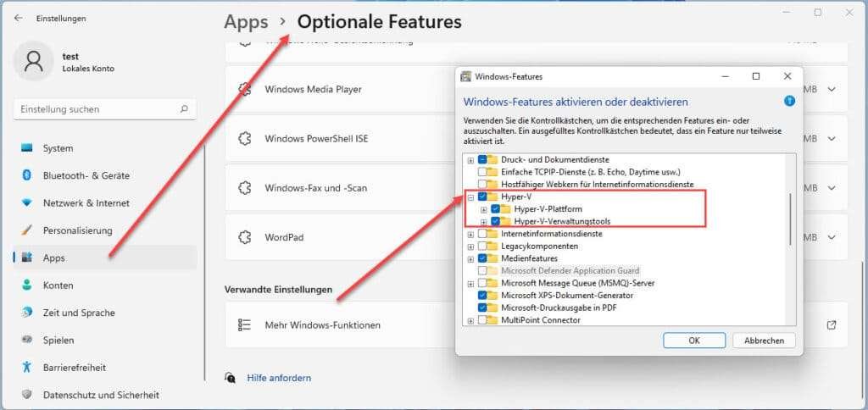Enable the Internetinformationsdienste checkbox
This screenshot has height=410, width=868.
pos(482,234)
